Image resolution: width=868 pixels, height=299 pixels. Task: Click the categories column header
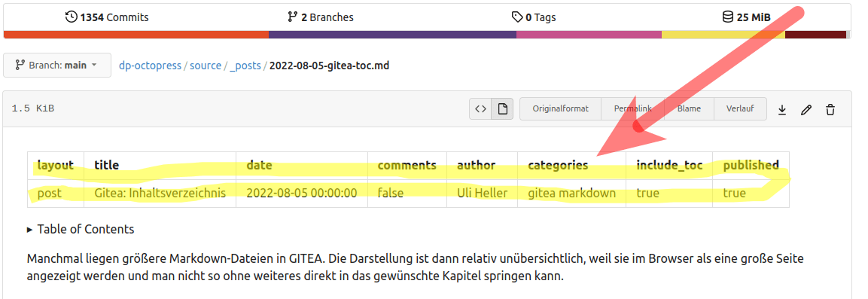click(x=572, y=165)
